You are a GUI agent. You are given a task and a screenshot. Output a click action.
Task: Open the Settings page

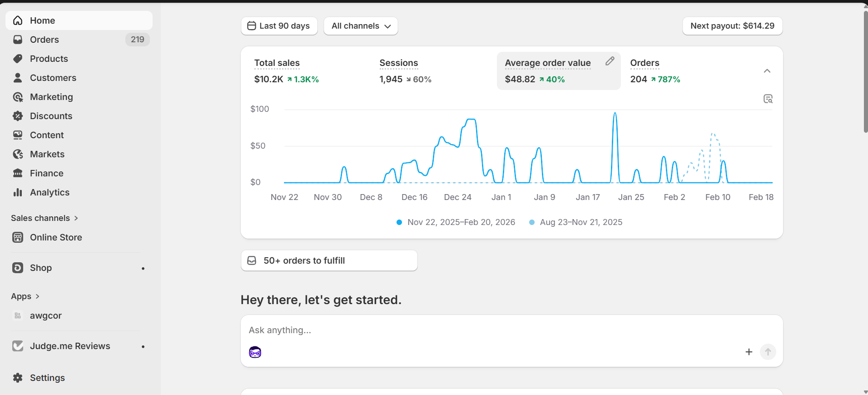[79, 378]
